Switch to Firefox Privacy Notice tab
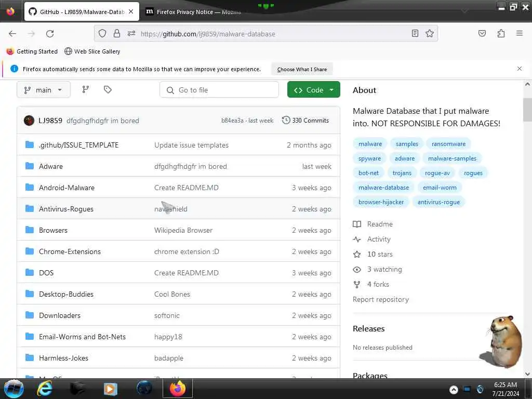Image resolution: width=532 pixels, height=399 pixels. click(x=198, y=12)
